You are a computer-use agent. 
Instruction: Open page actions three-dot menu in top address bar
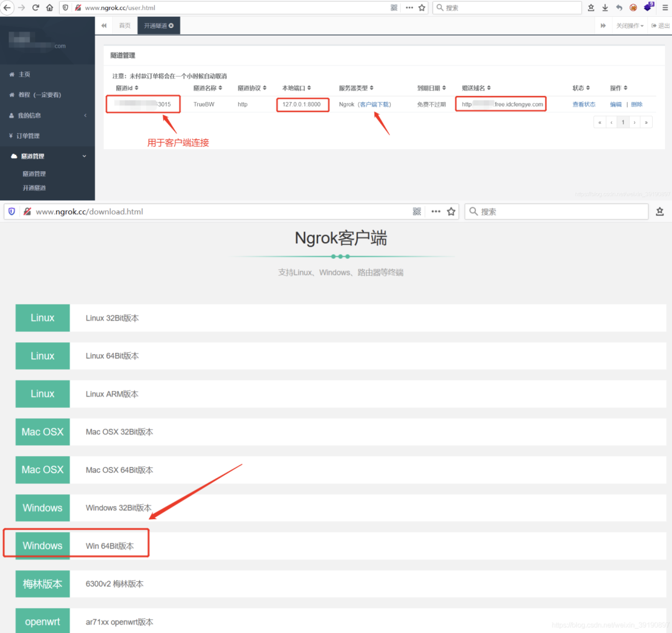point(409,7)
